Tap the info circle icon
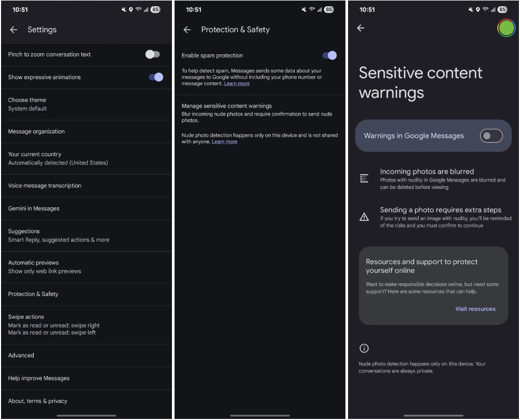Image resolution: width=520 pixels, height=420 pixels. pyautogui.click(x=364, y=348)
